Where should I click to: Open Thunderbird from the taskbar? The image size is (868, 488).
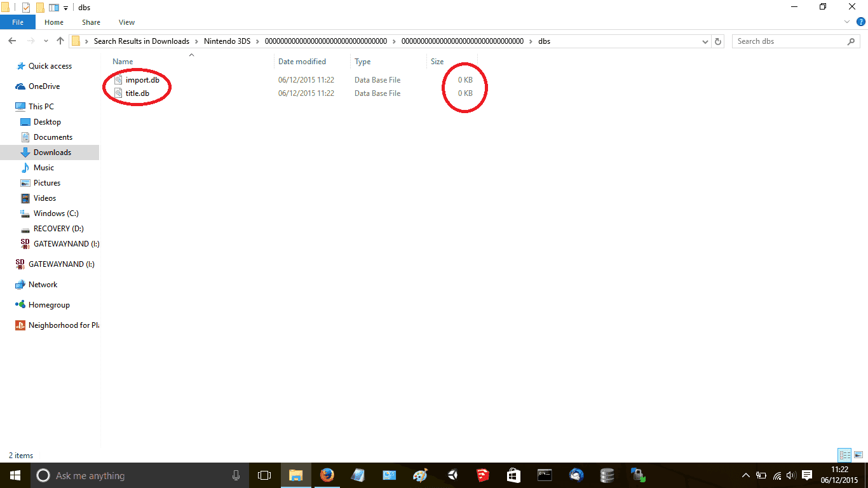tap(576, 475)
